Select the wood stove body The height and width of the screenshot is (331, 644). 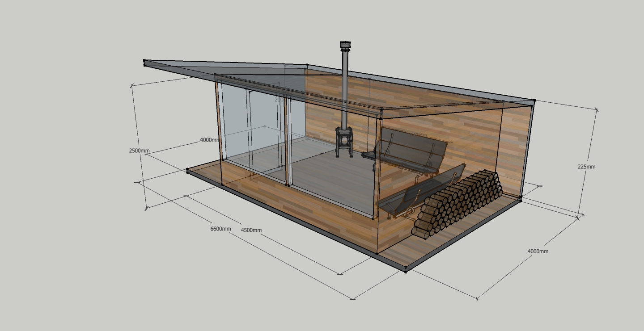pos(344,141)
